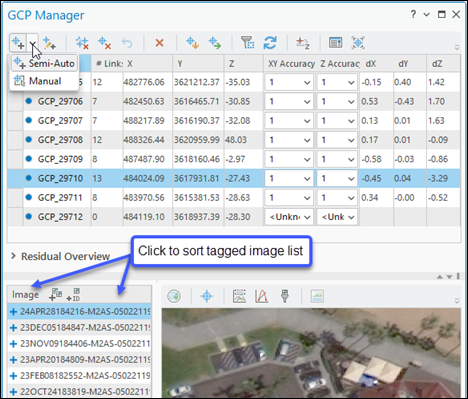Open the GCP Manager pane options chevron
Viewport: 468px width, 399px height.
[x=427, y=14]
